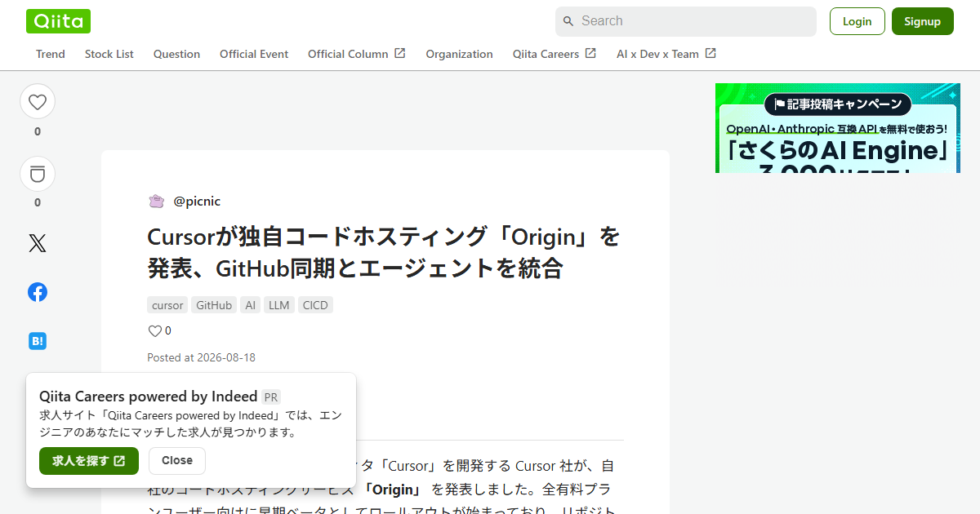
Task: Click the PR badge in the popup
Action: click(271, 397)
